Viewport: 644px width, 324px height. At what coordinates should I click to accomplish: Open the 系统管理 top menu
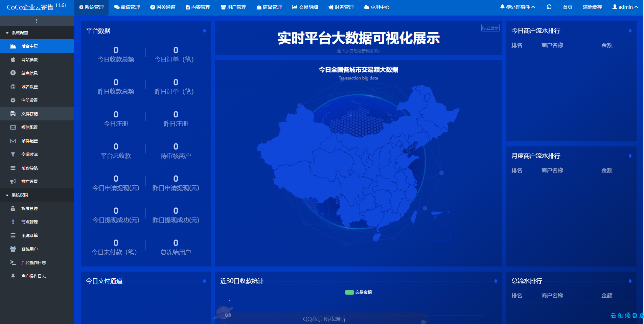click(91, 7)
